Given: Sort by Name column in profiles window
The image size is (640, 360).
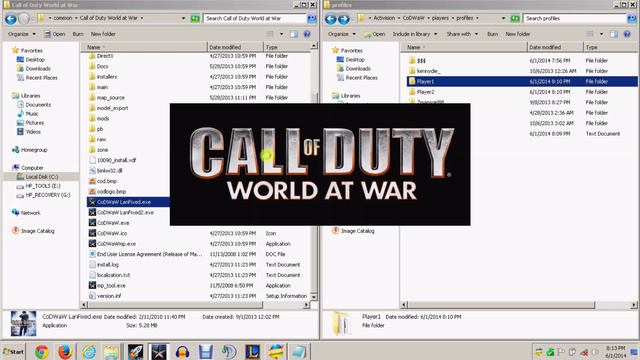Looking at the screenshot, I should pyautogui.click(x=464, y=47).
